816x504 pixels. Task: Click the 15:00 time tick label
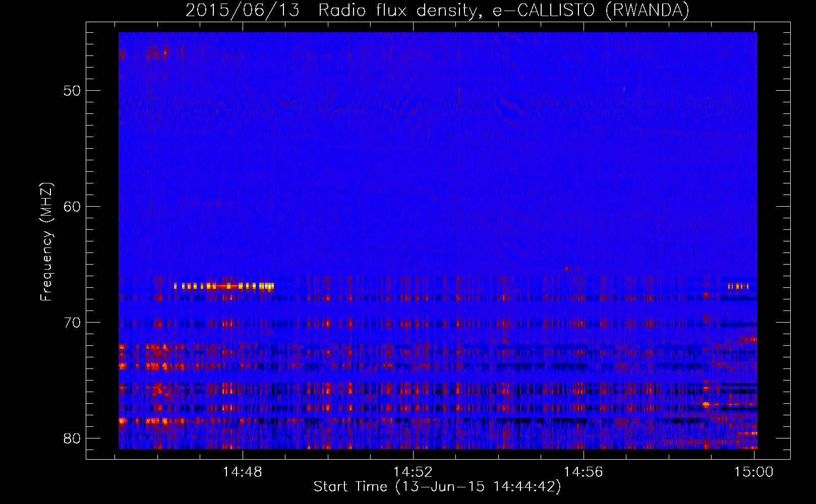[753, 472]
